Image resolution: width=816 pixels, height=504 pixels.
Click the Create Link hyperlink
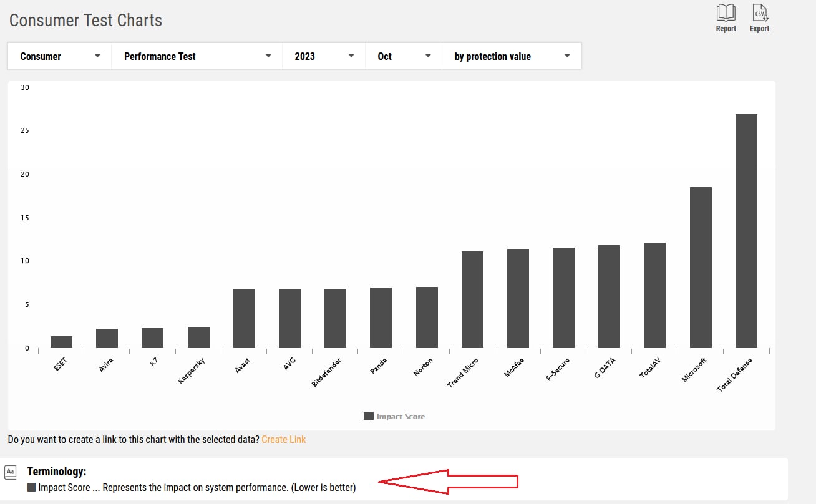coord(284,440)
